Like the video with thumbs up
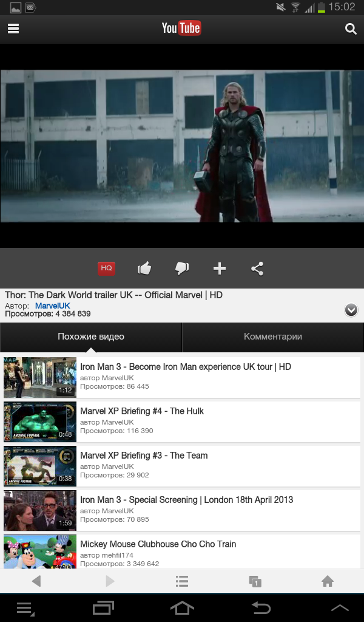The image size is (364, 622). (144, 268)
